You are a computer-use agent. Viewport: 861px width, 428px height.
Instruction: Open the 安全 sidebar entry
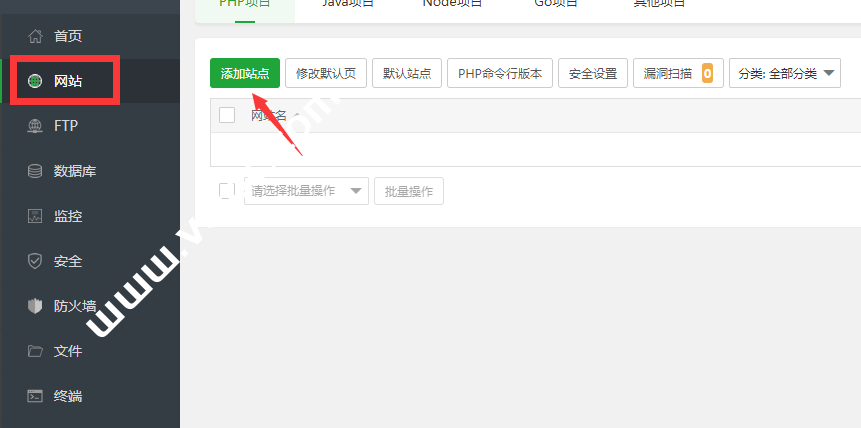pyautogui.click(x=90, y=261)
